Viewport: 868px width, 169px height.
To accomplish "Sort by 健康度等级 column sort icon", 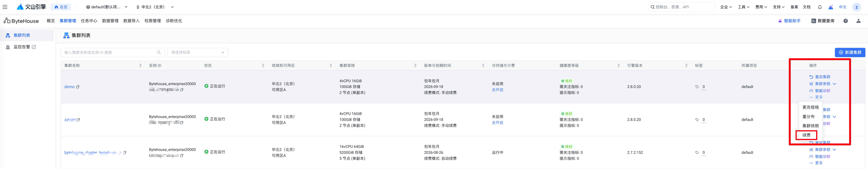I will tap(618, 66).
